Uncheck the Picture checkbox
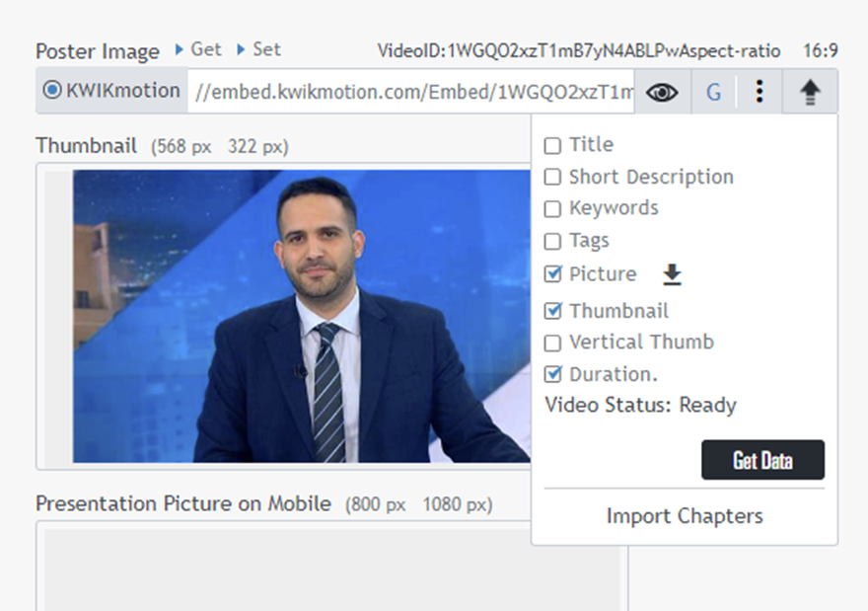This screenshot has height=611, width=868. point(552,274)
